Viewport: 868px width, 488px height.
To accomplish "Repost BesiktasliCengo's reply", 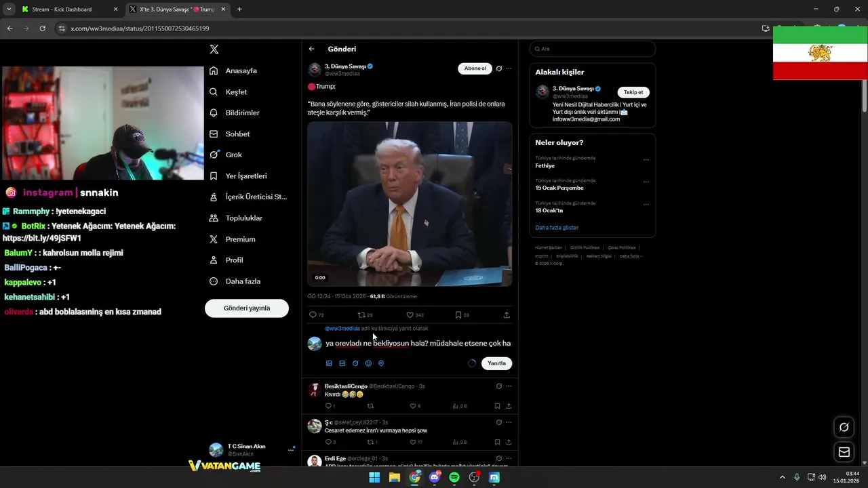I will 370,406.
